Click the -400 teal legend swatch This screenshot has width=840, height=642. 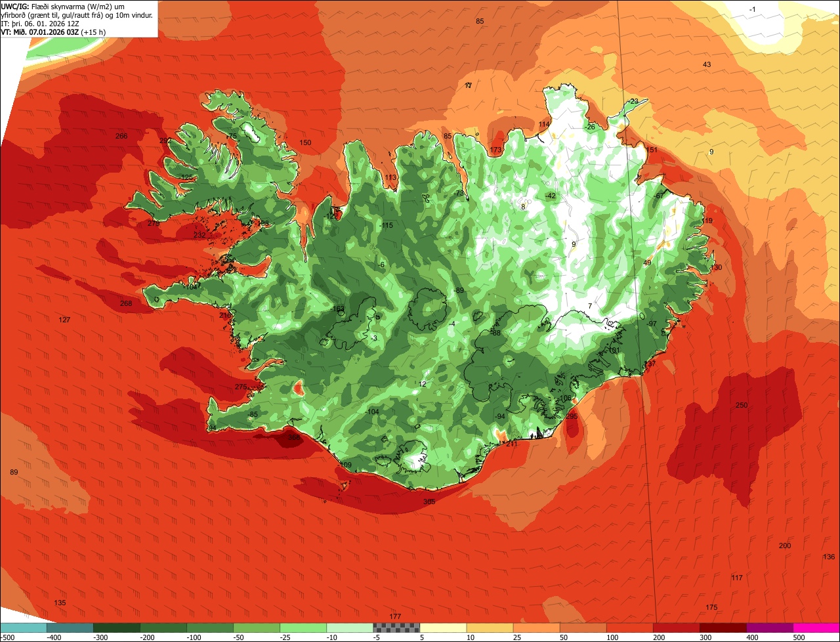coord(70,628)
